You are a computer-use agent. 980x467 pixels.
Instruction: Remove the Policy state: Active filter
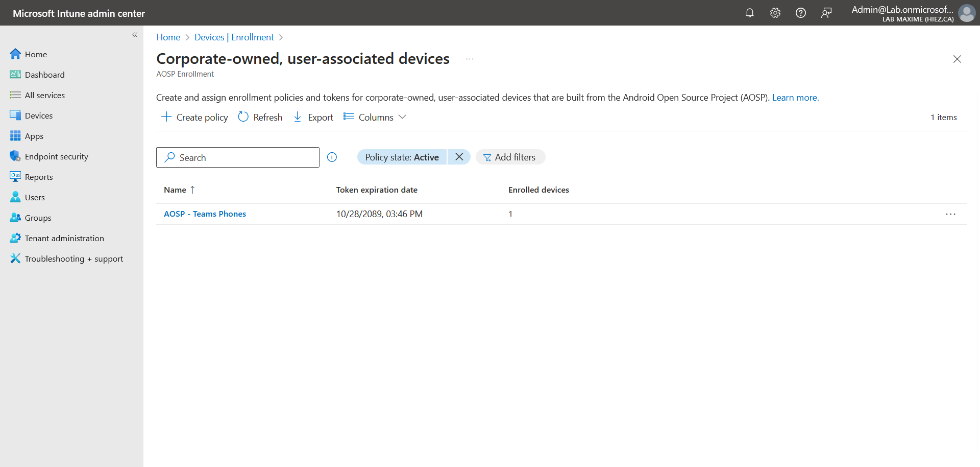(x=459, y=157)
